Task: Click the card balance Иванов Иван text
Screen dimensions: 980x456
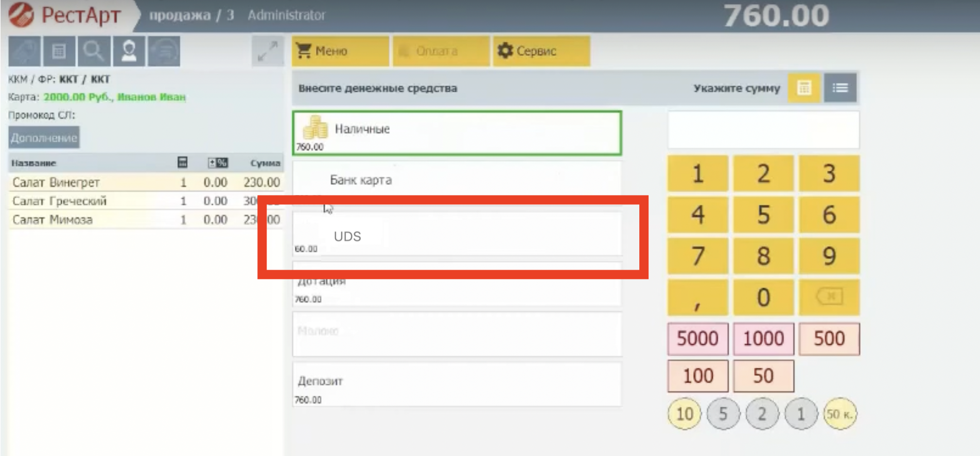Action: (114, 97)
